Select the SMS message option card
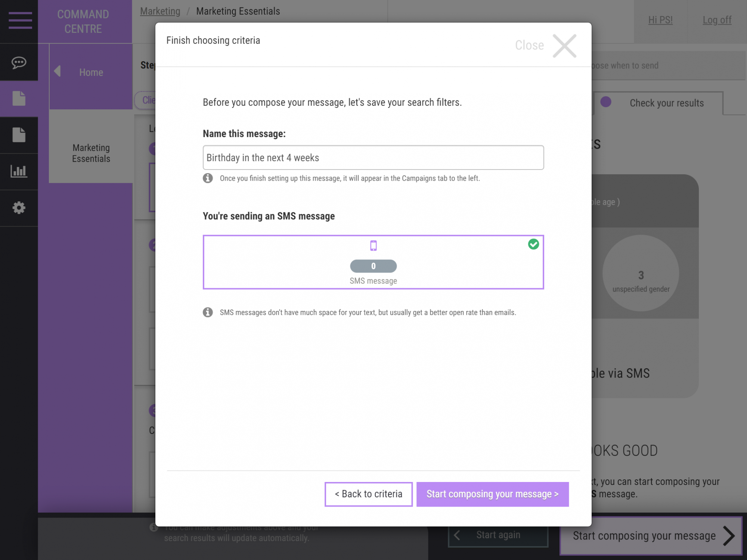Image resolution: width=747 pixels, height=560 pixels. (x=373, y=262)
